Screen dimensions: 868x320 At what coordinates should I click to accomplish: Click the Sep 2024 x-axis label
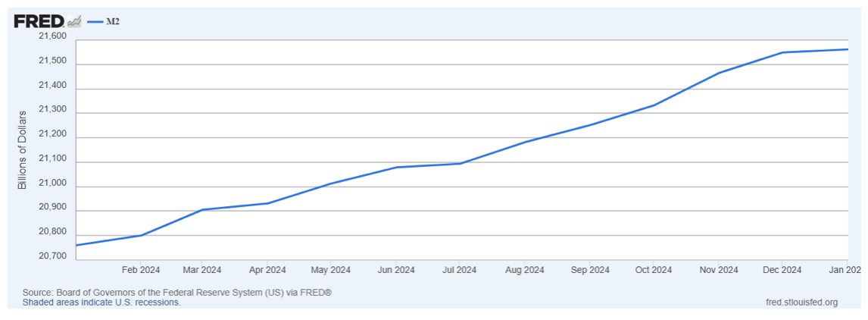click(590, 270)
